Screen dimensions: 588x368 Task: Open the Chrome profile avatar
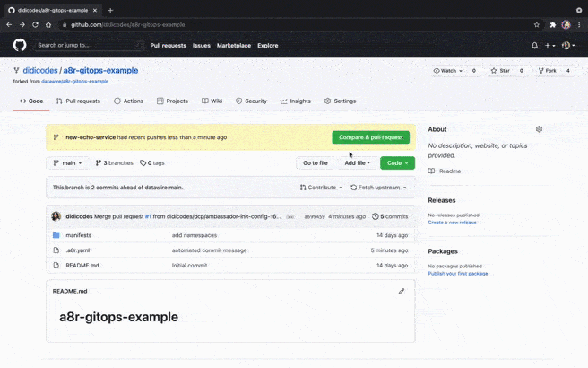(566, 25)
